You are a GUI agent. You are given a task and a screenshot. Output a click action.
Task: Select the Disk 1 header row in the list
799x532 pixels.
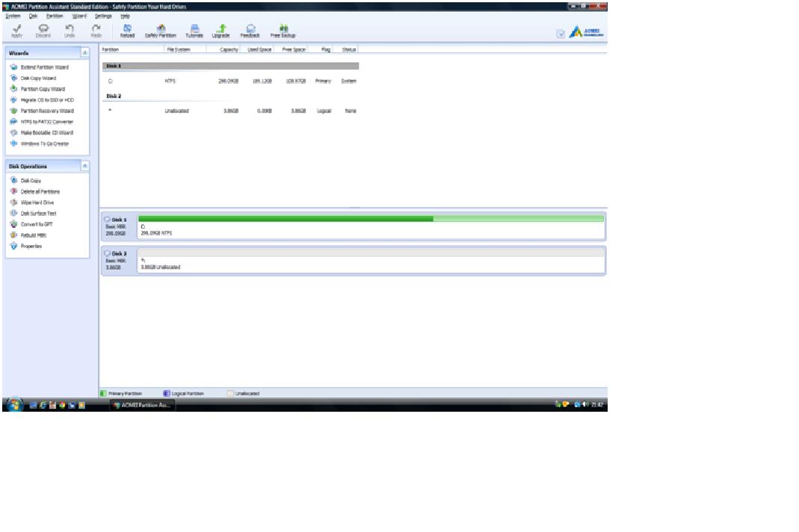click(230, 66)
